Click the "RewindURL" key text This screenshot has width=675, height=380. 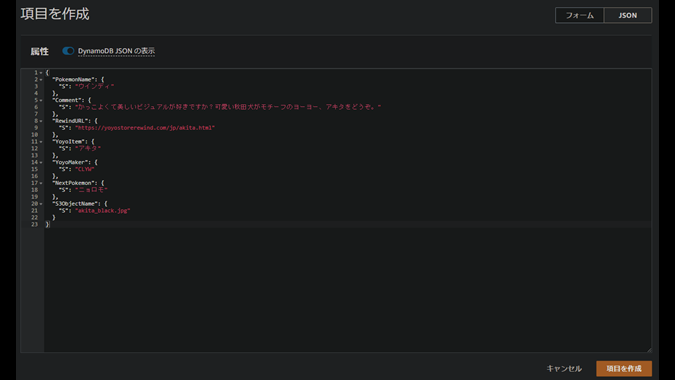70,121
